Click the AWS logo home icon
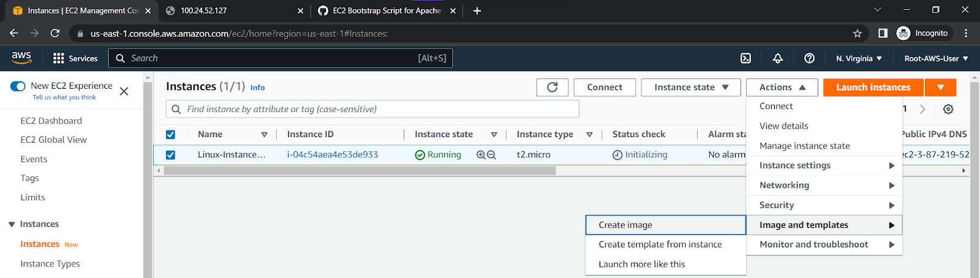This screenshot has height=278, width=980. click(21, 58)
